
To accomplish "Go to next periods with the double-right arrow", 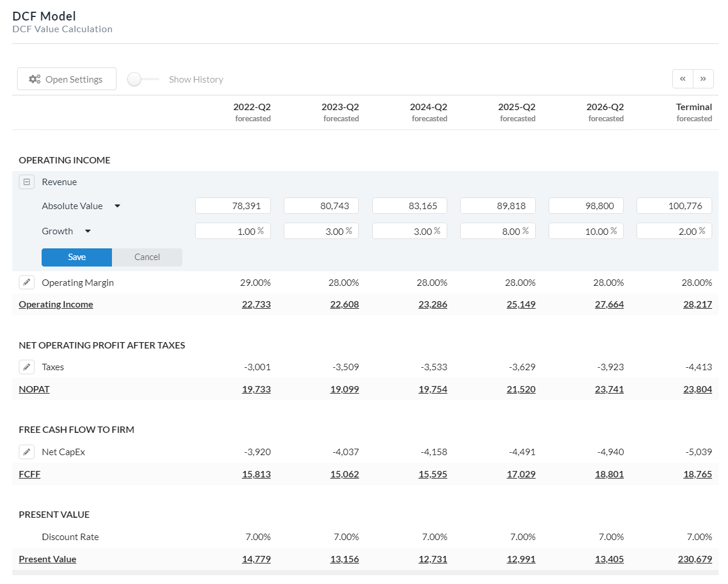I will [703, 78].
